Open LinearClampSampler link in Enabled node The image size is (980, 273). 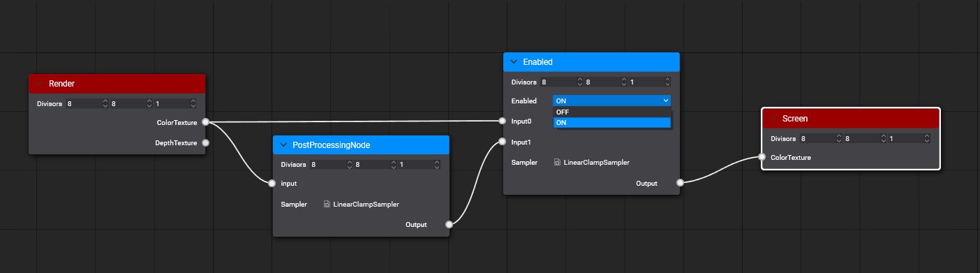tap(597, 162)
